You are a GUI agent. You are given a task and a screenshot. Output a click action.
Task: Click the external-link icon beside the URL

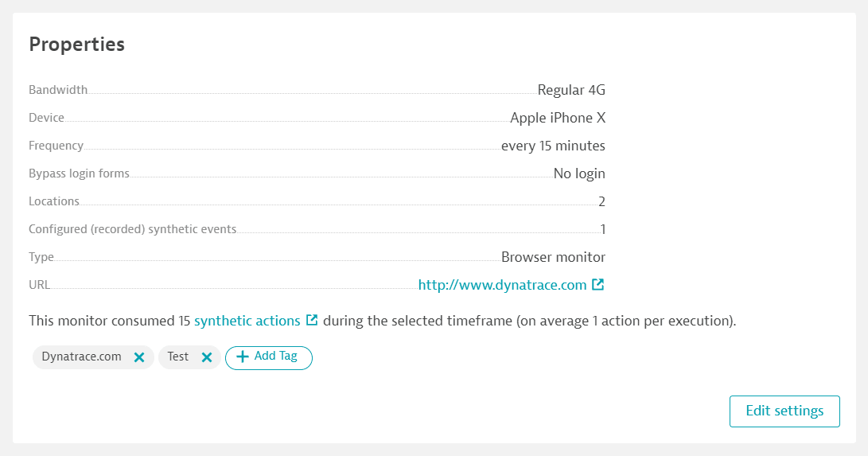point(597,284)
